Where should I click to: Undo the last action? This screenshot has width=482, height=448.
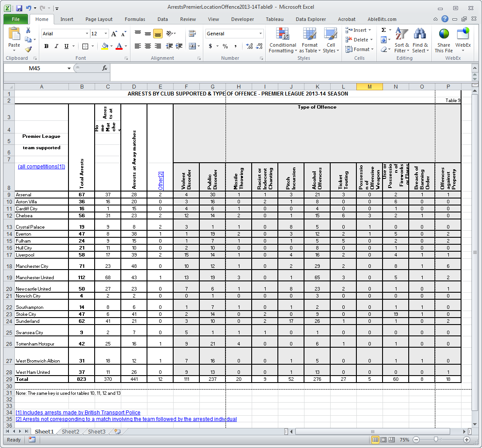(29, 8)
